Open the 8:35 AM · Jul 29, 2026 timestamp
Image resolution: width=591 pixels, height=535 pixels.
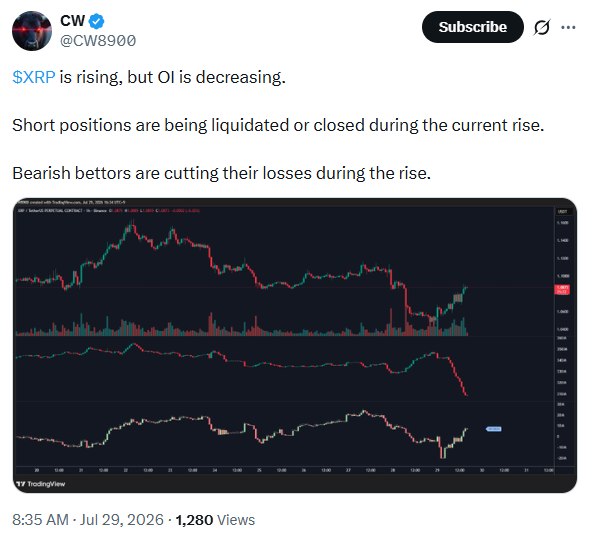(88, 520)
